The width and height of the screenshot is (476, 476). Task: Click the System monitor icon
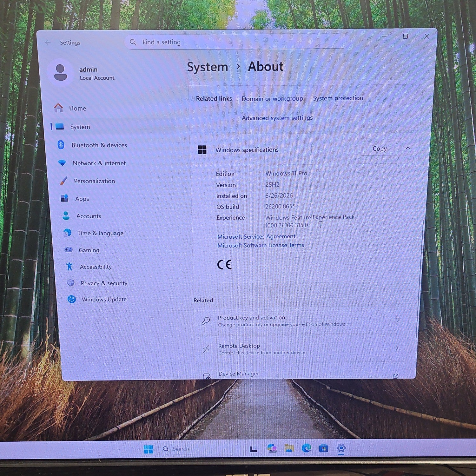click(60, 127)
